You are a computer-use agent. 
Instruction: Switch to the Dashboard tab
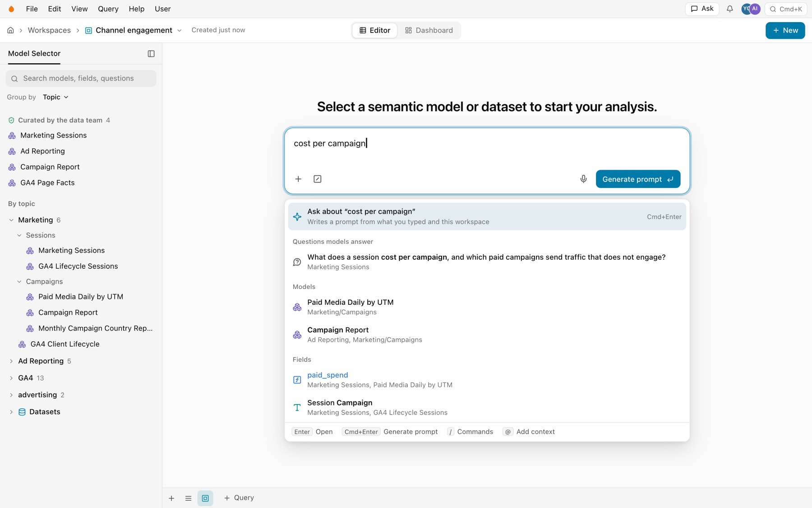(x=429, y=30)
